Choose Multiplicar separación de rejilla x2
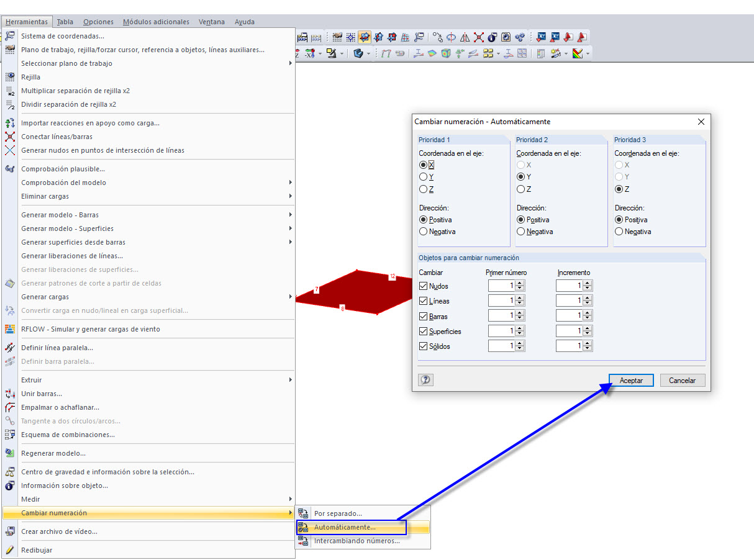This screenshot has width=754, height=560. [x=149, y=91]
